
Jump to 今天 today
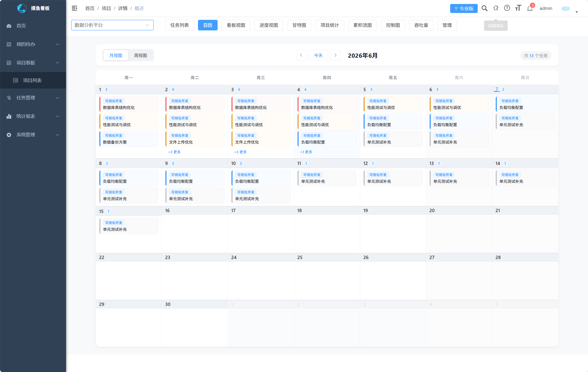[x=318, y=55]
